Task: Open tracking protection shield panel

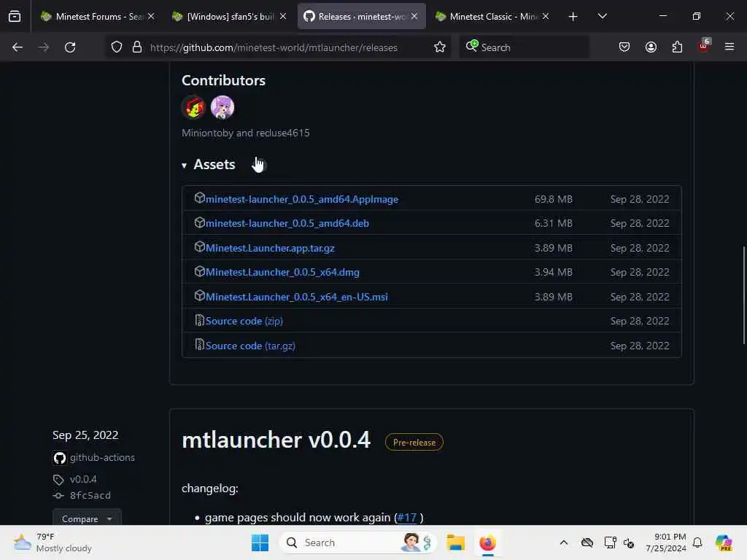Action: (117, 47)
